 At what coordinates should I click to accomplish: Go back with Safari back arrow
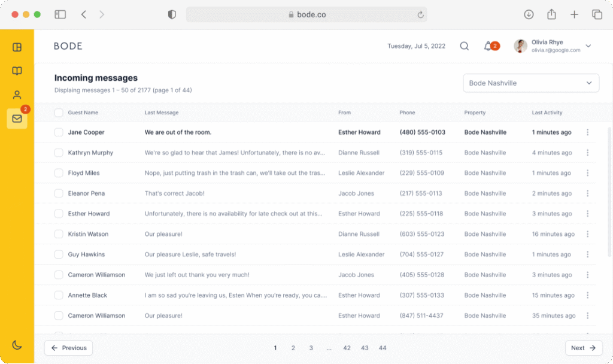[84, 14]
